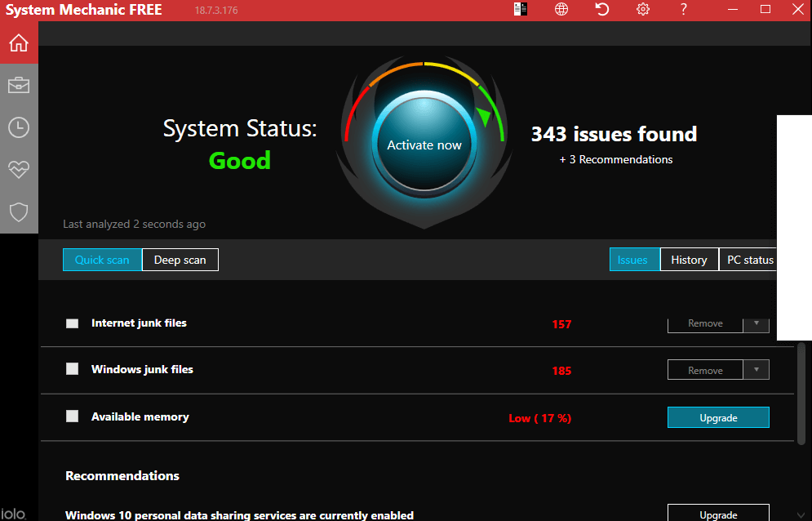Screen dimensions: 812x521
Task: Select the Issues tab
Action: coord(634,260)
